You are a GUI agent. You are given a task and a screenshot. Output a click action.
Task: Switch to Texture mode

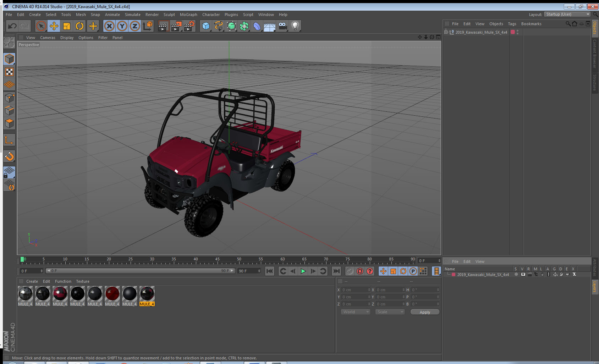tap(9, 72)
